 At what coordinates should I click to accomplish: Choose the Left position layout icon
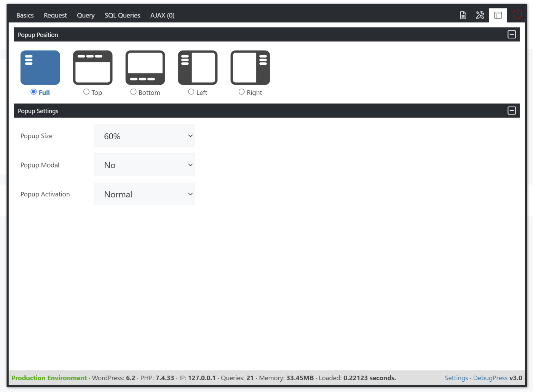[198, 68]
